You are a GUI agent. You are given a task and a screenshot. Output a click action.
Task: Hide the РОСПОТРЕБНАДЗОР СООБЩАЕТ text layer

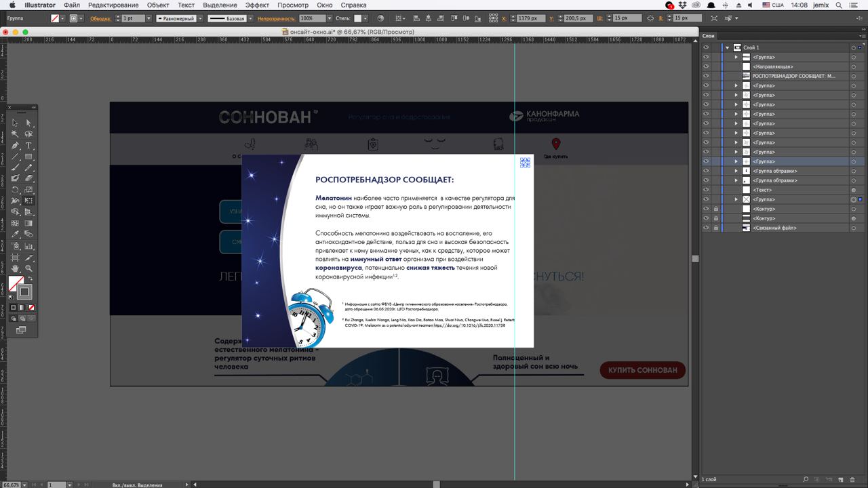[x=706, y=76]
